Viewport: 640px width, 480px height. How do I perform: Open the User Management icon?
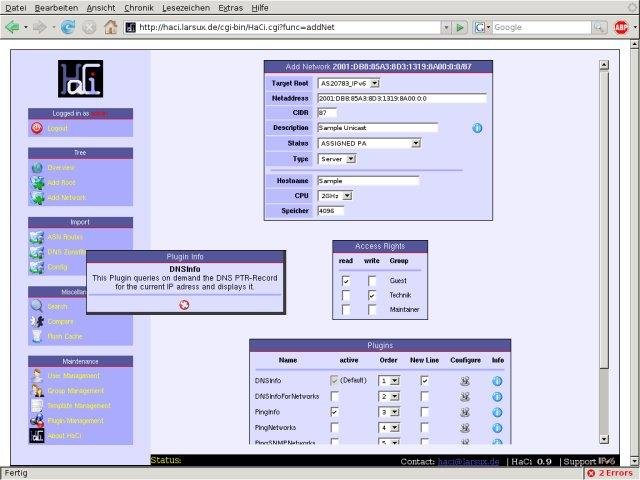(37, 376)
